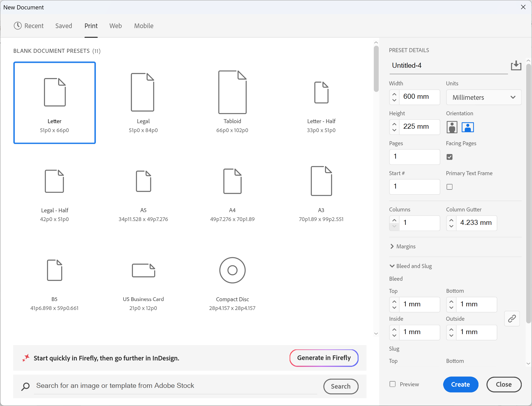Decrease the Height value with down arrow
The height and width of the screenshot is (406, 532).
tap(394, 130)
